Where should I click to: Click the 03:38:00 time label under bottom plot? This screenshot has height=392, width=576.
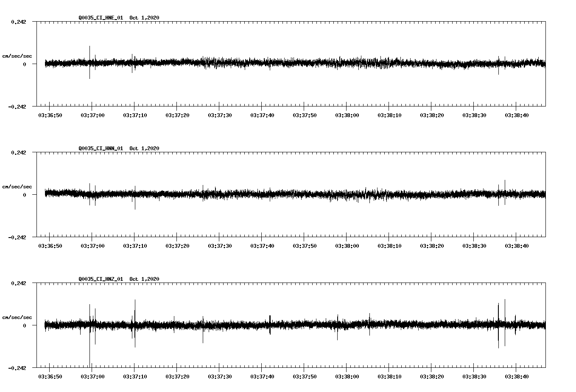tap(347, 376)
